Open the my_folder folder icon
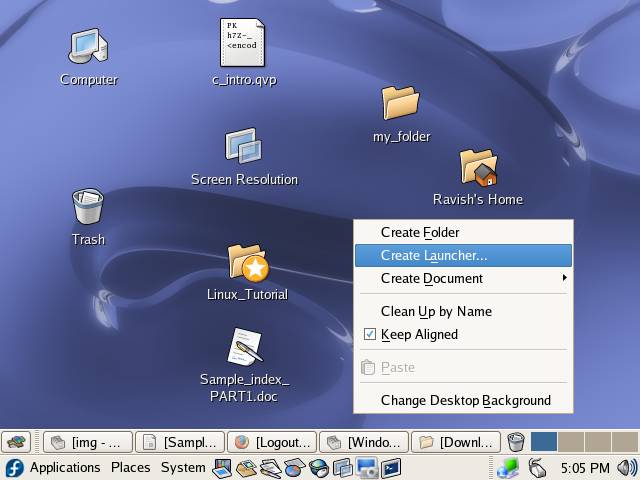The height and width of the screenshot is (480, 640). 400,103
